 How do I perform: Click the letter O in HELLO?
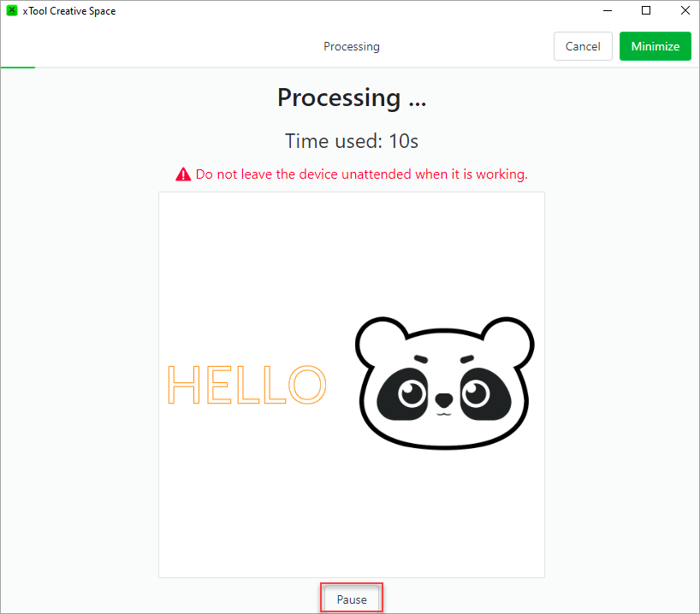(306, 385)
